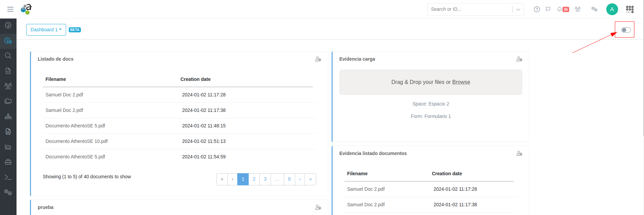Screen dimensions: 644x215
Task: Click the help question mark icon
Action: pos(537,9)
